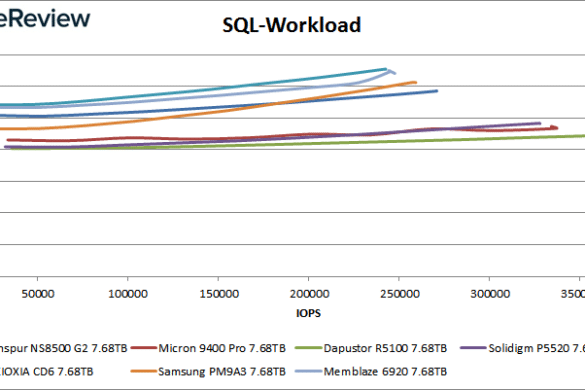
Task: Click Micron 9400 Pro 7.68TB legend entry
Action: point(208,348)
